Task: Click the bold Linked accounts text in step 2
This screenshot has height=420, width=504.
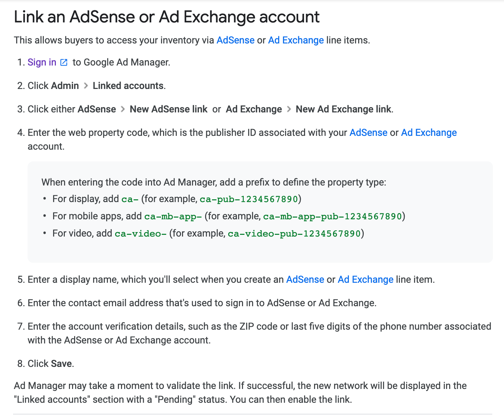Action: (128, 86)
